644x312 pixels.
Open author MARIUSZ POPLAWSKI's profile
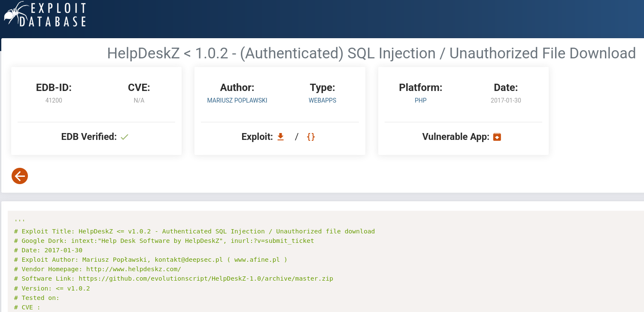coord(237,100)
